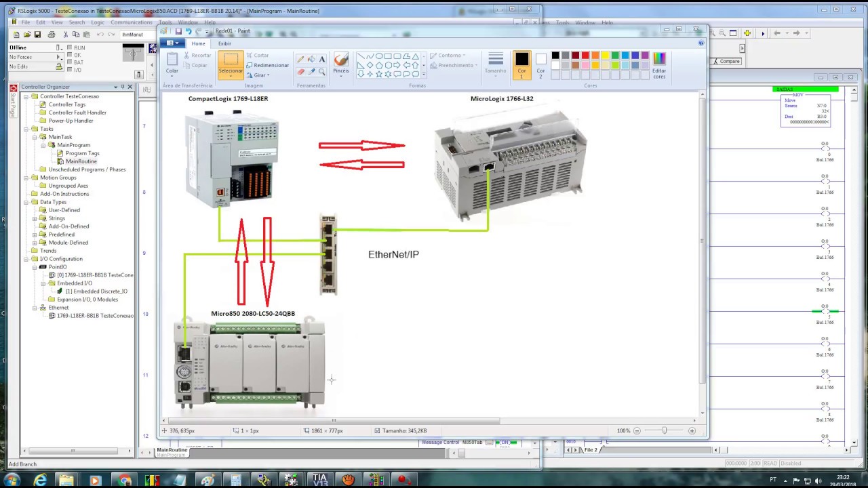The width and height of the screenshot is (868, 488).
Task: Click RSLogix Cut scissors toolbar icon
Action: tap(65, 34)
